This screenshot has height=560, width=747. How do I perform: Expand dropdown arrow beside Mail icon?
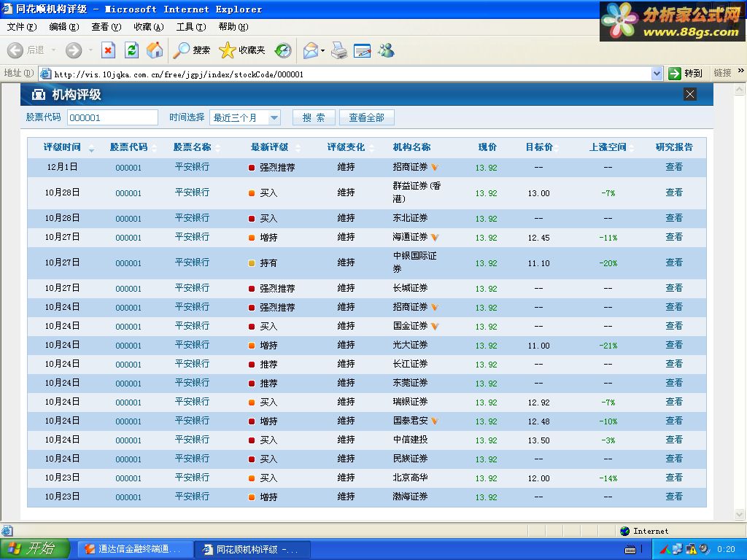323,50
